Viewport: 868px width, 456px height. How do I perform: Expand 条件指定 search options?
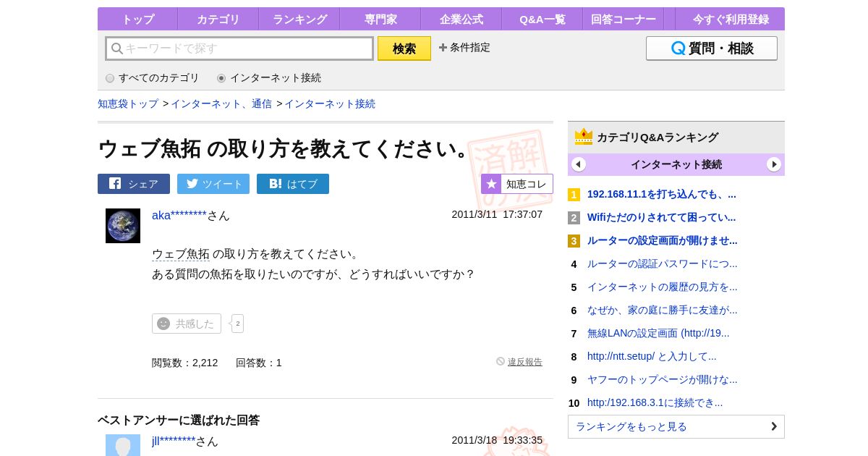tap(464, 47)
